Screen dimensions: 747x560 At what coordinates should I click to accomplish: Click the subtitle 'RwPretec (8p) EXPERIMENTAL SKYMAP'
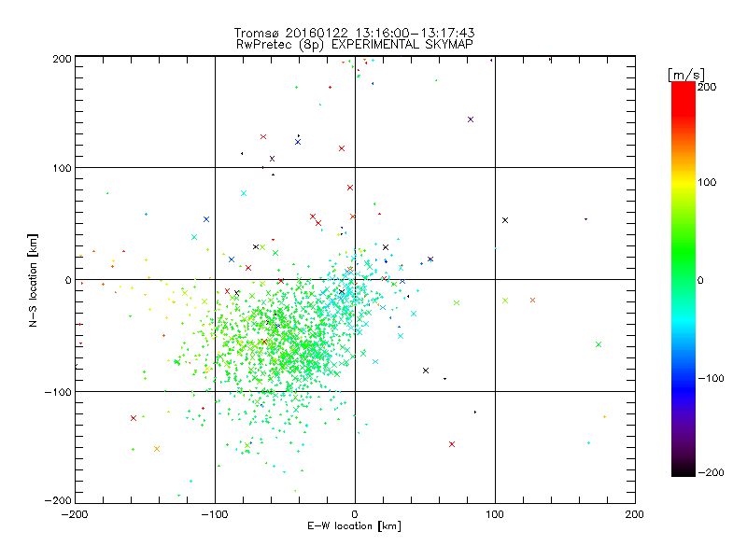point(354,45)
